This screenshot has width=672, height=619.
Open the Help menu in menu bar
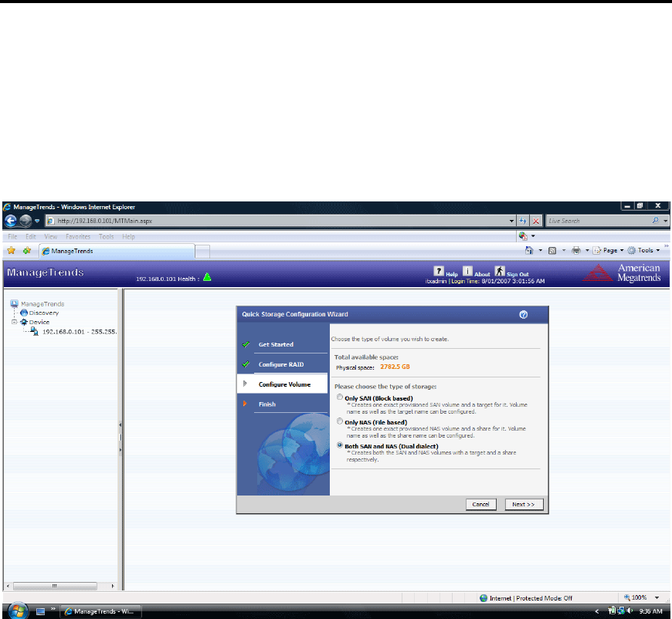pos(128,236)
